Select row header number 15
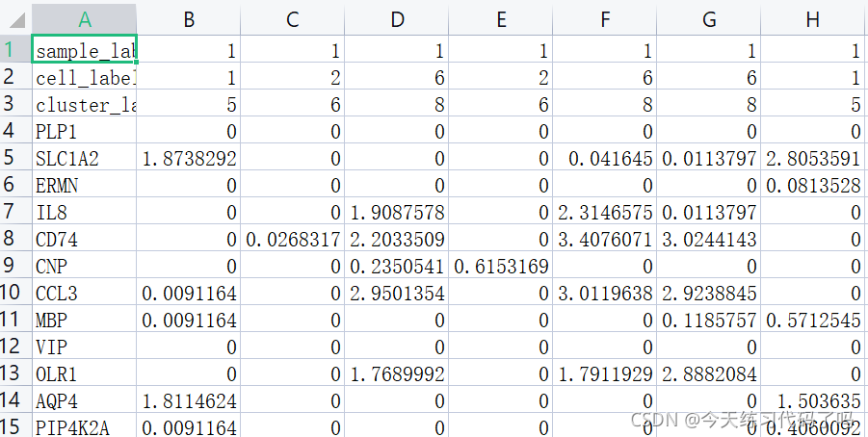Image resolution: width=868 pixels, height=437 pixels. tap(15, 426)
